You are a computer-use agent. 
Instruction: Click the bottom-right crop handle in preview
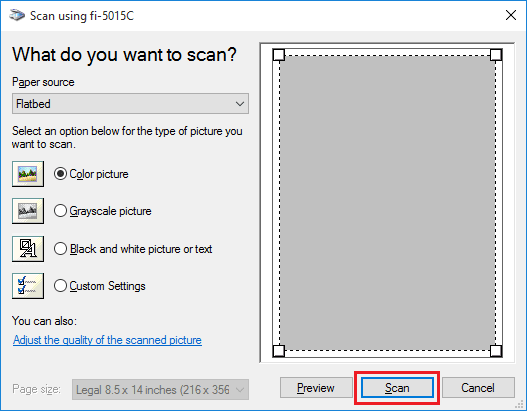coord(496,351)
